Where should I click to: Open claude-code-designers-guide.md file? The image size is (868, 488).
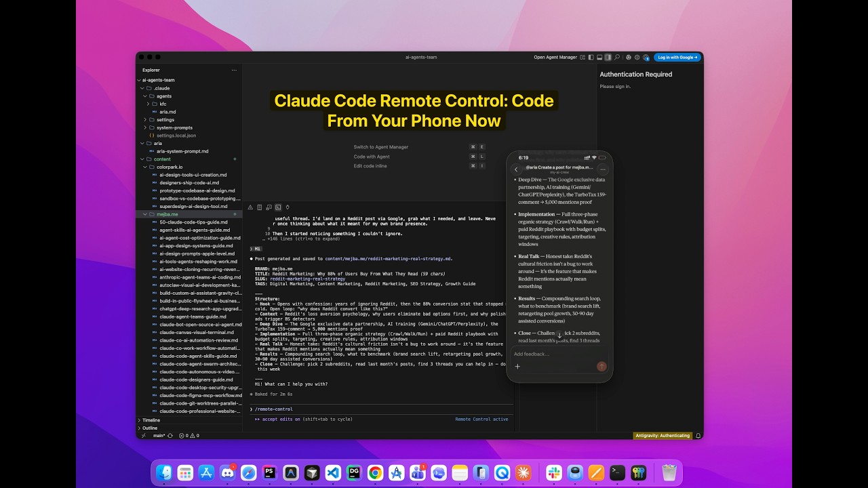tap(196, 380)
